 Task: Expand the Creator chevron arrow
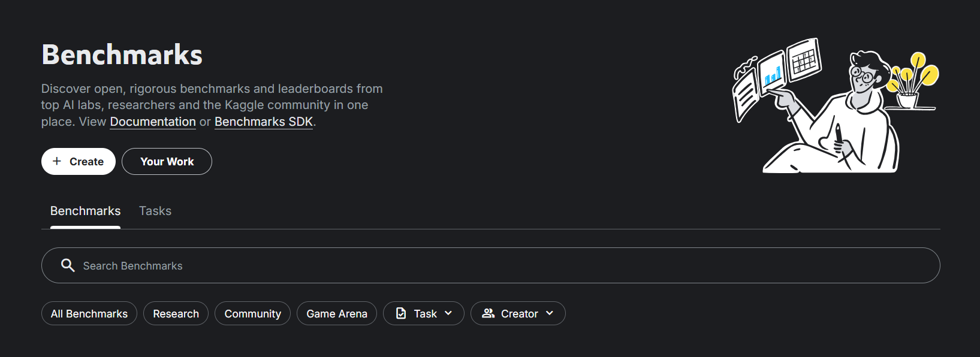click(x=550, y=313)
